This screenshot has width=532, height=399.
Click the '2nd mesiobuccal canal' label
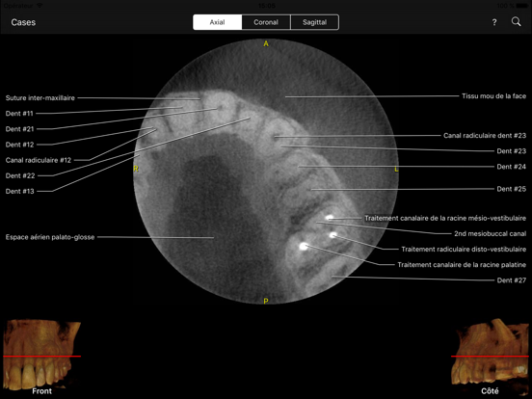pyautogui.click(x=491, y=234)
